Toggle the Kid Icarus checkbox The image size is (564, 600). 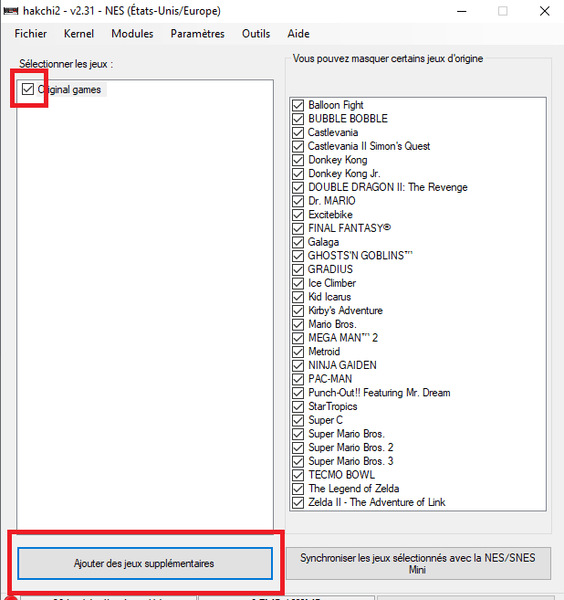tap(298, 297)
